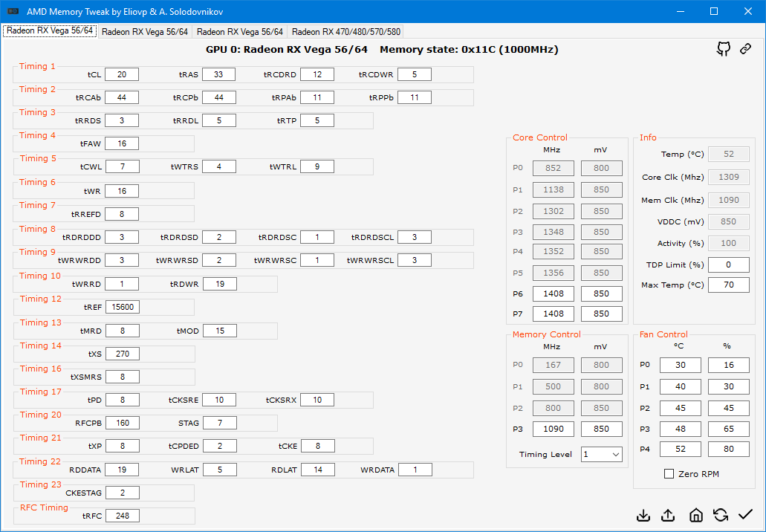Switch to the second Radeon RX Vega 56/64 tab

(145, 32)
